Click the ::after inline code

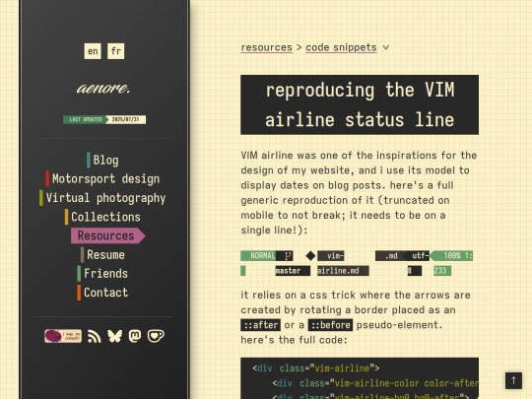(x=260, y=325)
